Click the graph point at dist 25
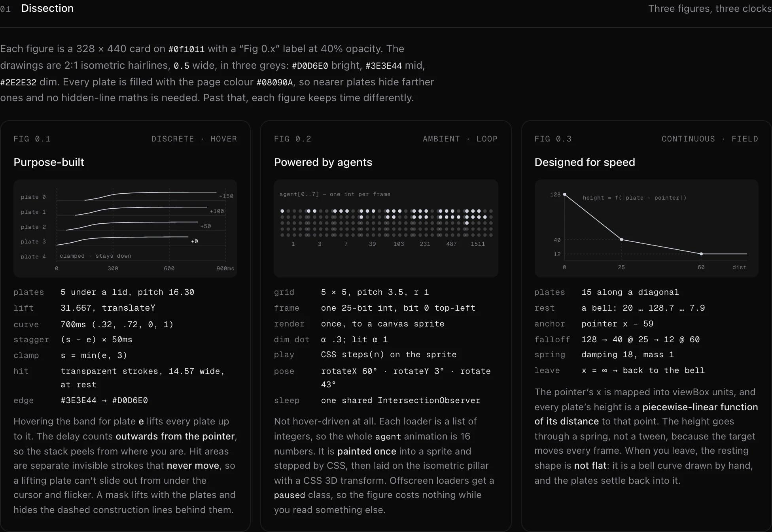 [x=621, y=240]
